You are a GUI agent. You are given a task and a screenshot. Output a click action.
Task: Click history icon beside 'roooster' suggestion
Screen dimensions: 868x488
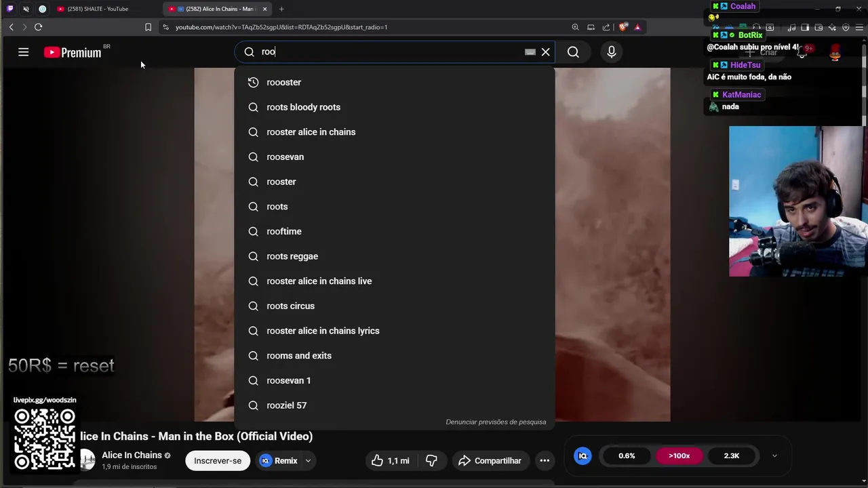253,82
